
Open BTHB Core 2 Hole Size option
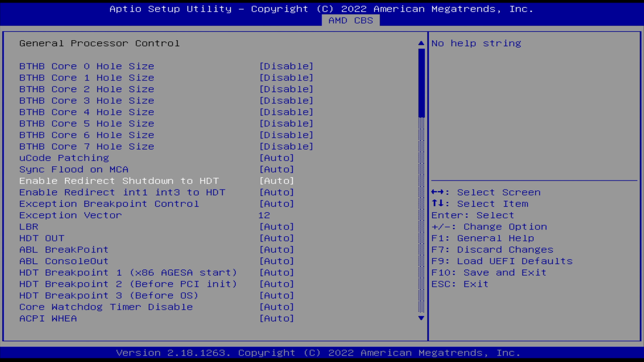click(286, 89)
